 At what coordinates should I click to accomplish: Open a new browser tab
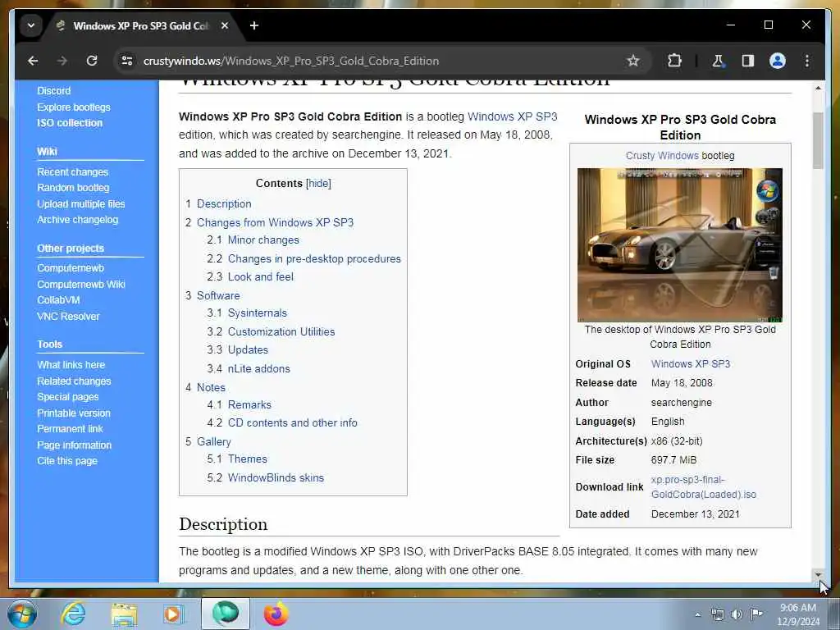254,25
